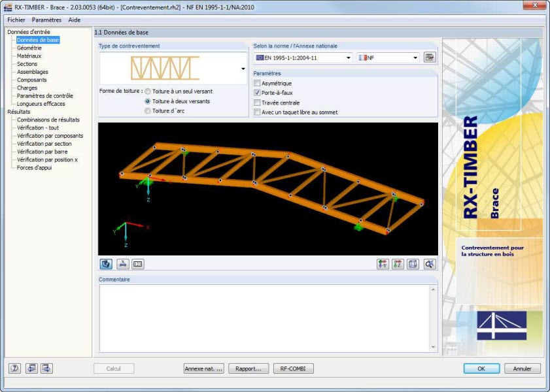Open Paramètres de contrôle in the tree
This screenshot has height=392, width=550.
(45, 96)
